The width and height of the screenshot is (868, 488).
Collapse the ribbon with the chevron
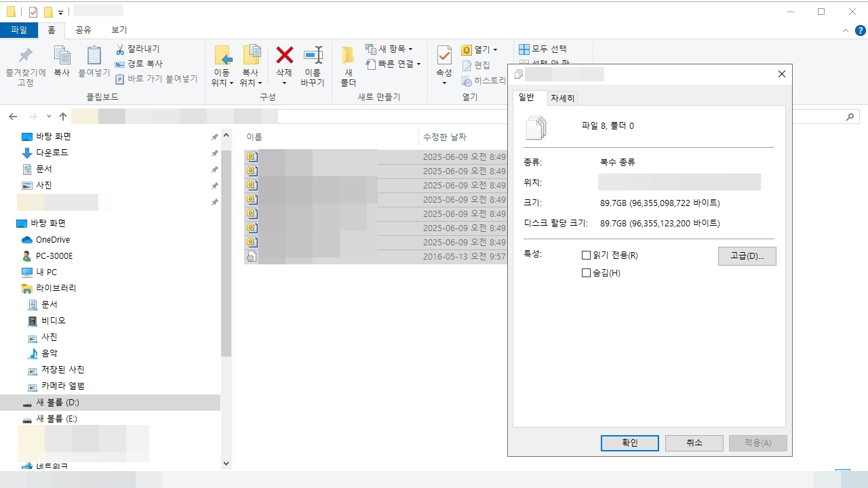[845, 30]
